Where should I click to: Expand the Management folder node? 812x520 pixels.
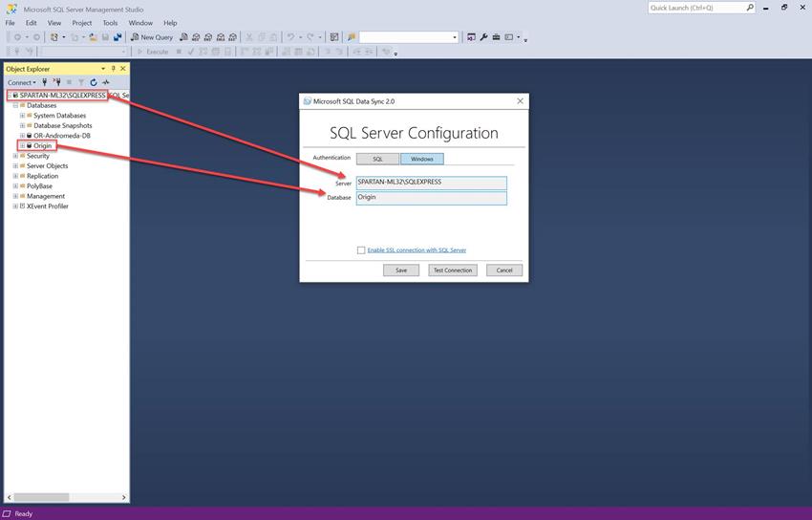click(15, 196)
